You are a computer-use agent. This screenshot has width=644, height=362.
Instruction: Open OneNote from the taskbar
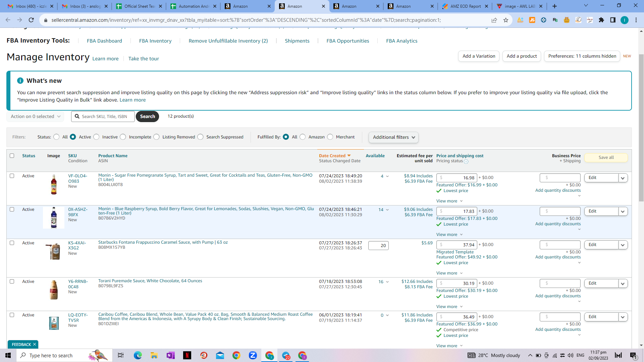click(x=170, y=355)
